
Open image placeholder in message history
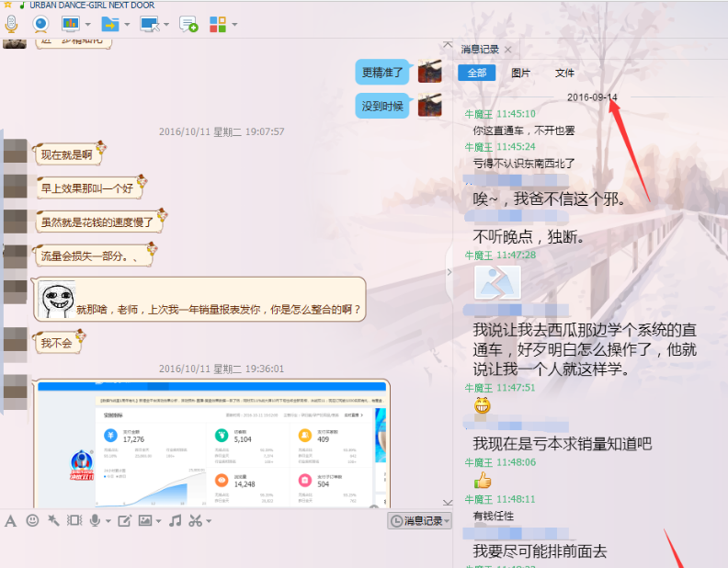[497, 282]
